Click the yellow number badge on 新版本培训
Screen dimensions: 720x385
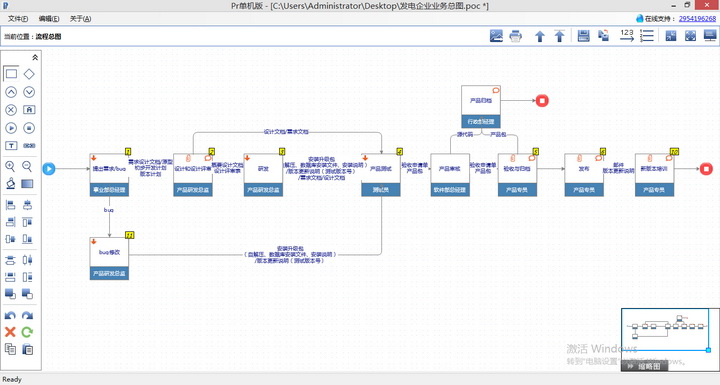675,152
